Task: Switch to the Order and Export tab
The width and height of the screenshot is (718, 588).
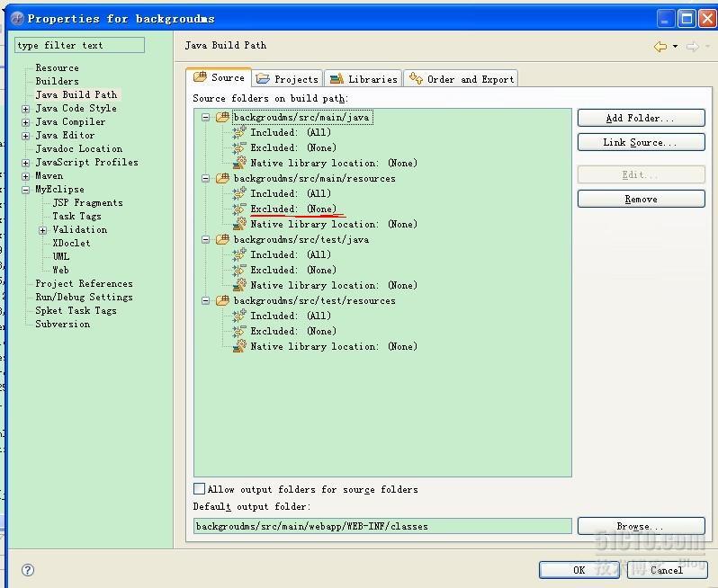Action: point(461,79)
